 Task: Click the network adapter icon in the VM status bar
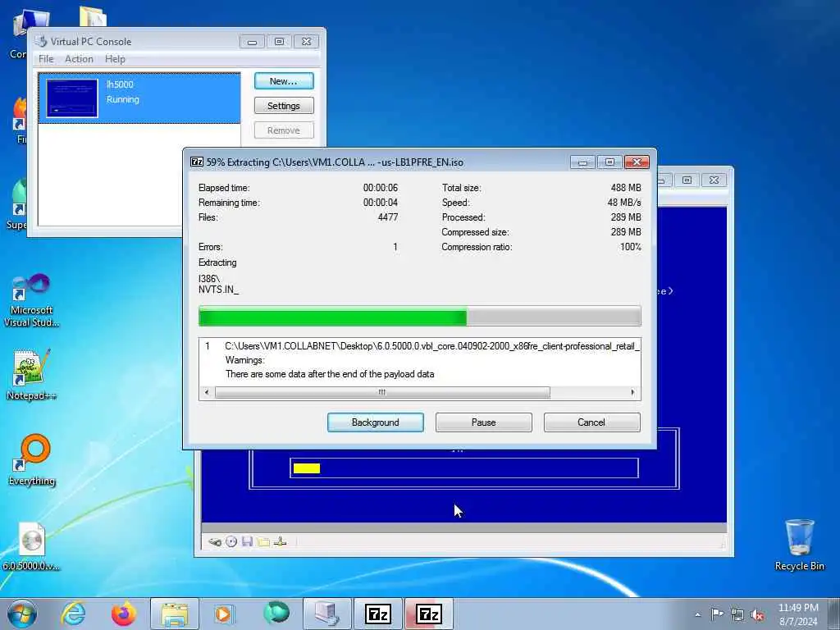click(x=280, y=541)
